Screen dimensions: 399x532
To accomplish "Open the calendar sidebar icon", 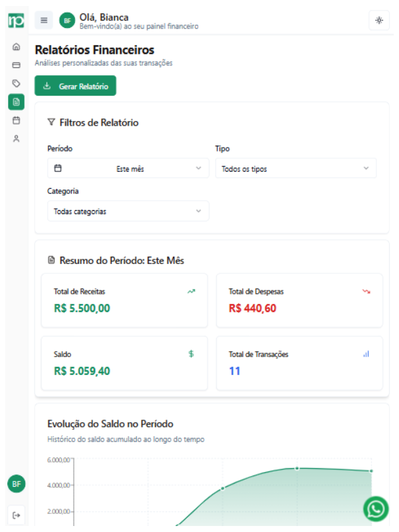I will [17, 120].
